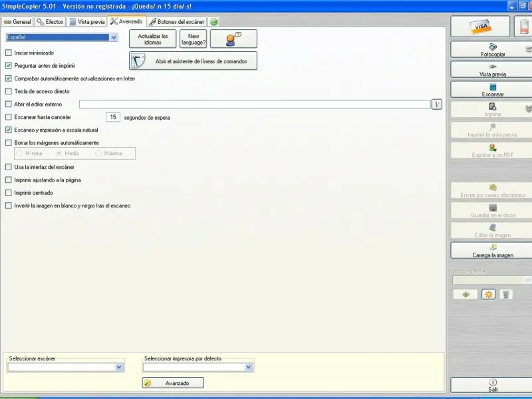Open Botones del escáner tab
The image size is (532, 399).
coord(177,22)
